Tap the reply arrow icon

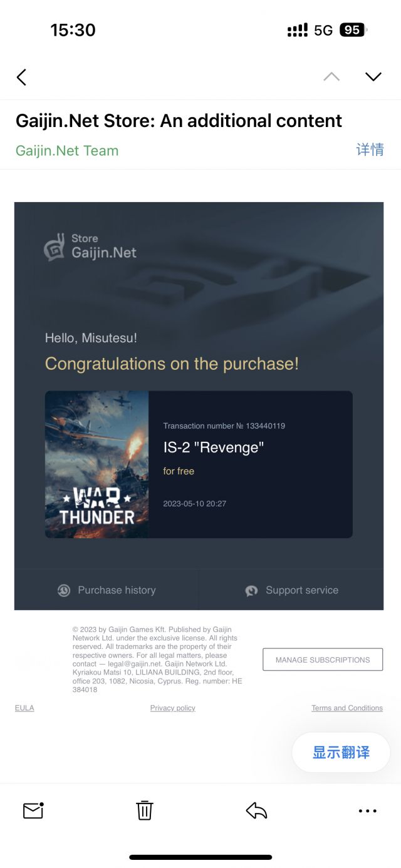tap(256, 810)
